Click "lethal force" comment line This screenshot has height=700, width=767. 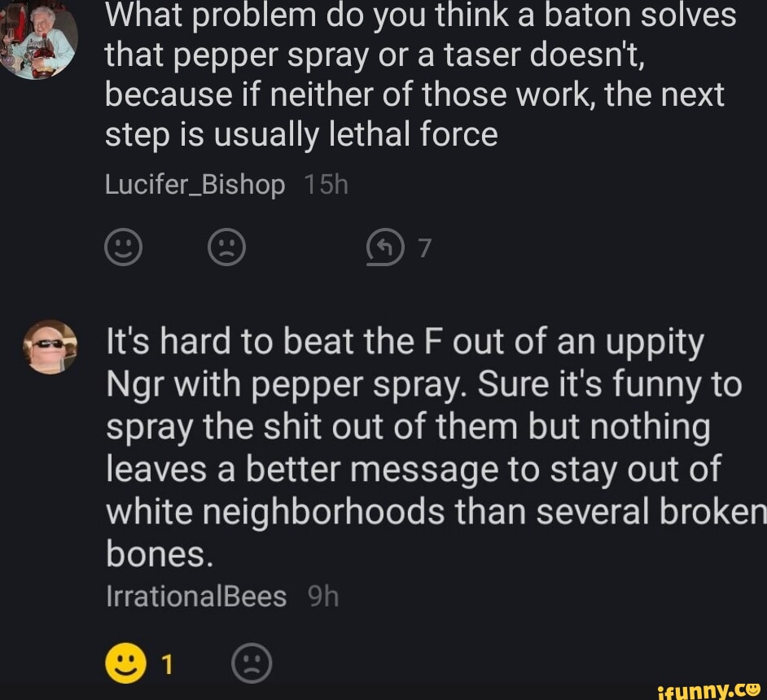click(301, 134)
